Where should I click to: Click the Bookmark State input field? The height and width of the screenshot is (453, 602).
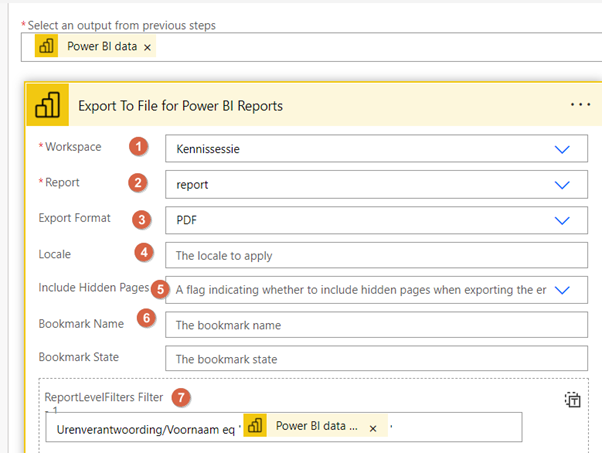[376, 359]
